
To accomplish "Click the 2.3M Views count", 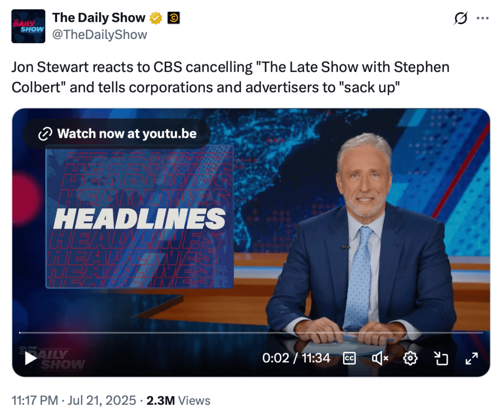I will (178, 401).
